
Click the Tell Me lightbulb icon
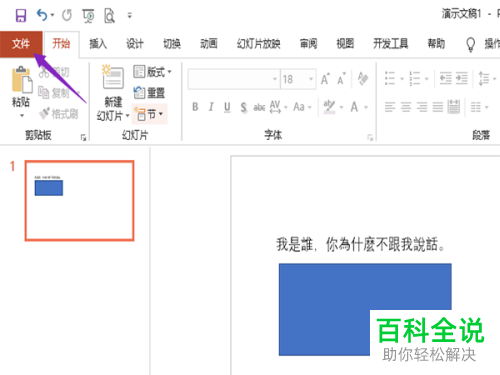(470, 44)
